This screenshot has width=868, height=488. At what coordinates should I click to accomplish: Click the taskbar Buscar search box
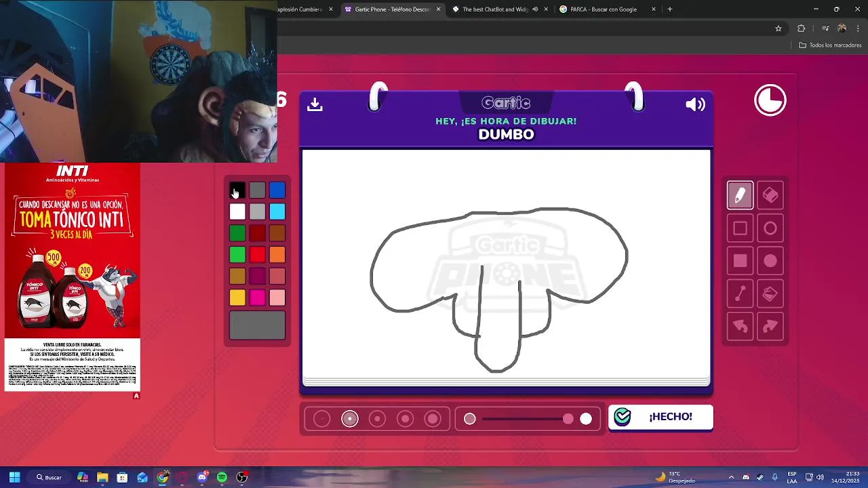point(50,477)
